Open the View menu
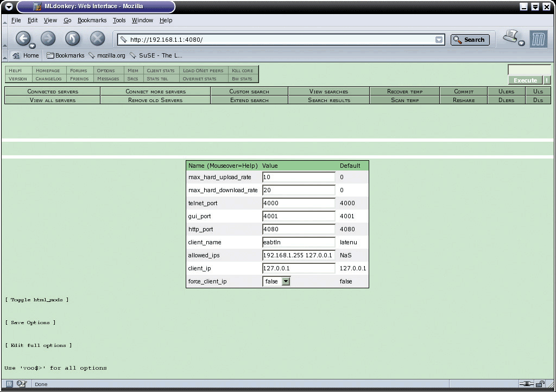The image size is (556, 392). [50, 20]
